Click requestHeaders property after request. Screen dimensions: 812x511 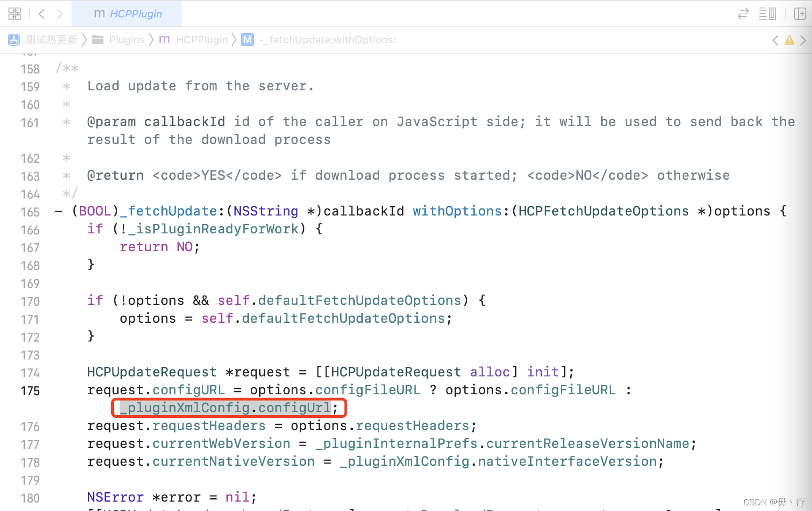pyautogui.click(x=209, y=425)
